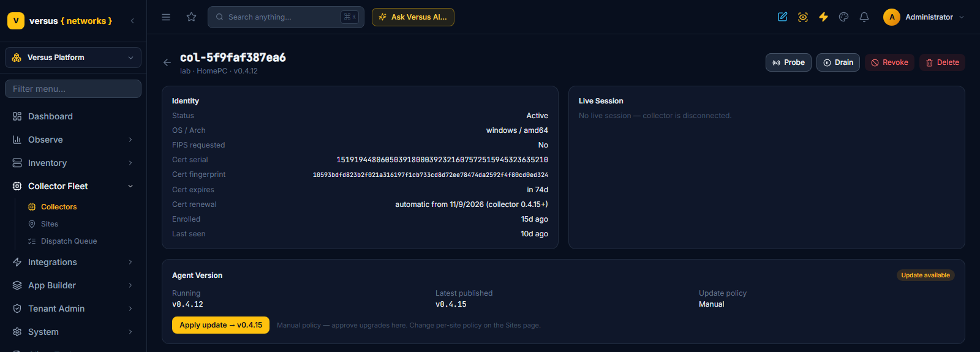This screenshot has height=352, width=980.
Task: Expand the Integrations menu chevron
Action: click(x=130, y=262)
